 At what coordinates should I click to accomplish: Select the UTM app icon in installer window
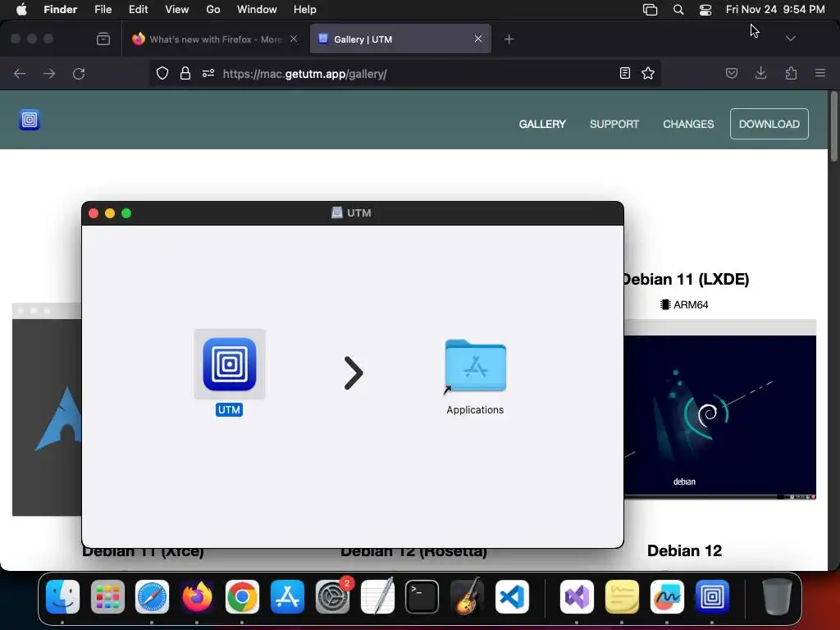(230, 364)
